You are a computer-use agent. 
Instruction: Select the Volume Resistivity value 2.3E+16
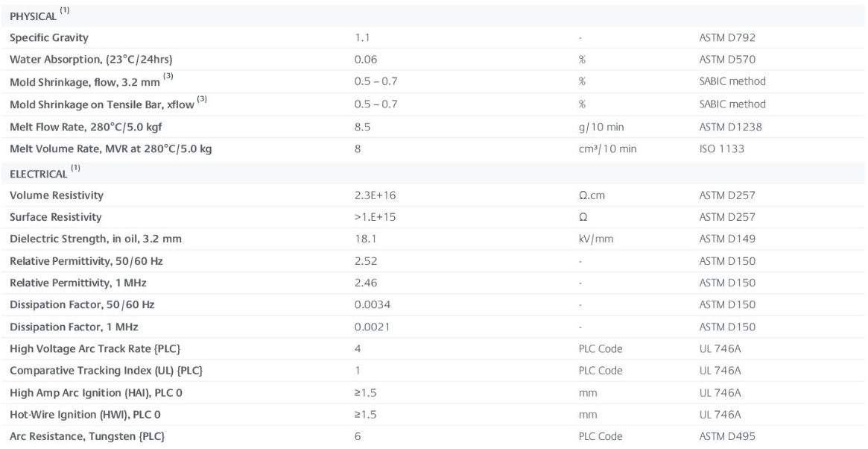pos(374,196)
